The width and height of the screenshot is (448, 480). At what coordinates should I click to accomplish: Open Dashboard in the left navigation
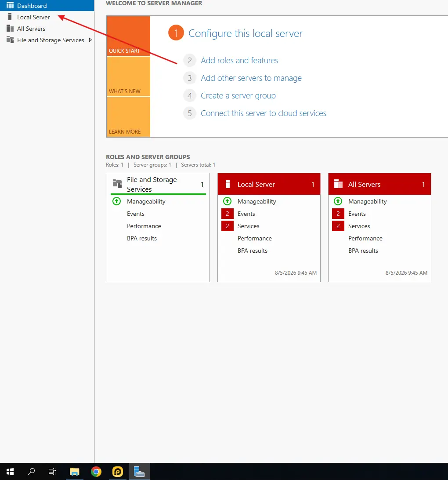(47, 6)
